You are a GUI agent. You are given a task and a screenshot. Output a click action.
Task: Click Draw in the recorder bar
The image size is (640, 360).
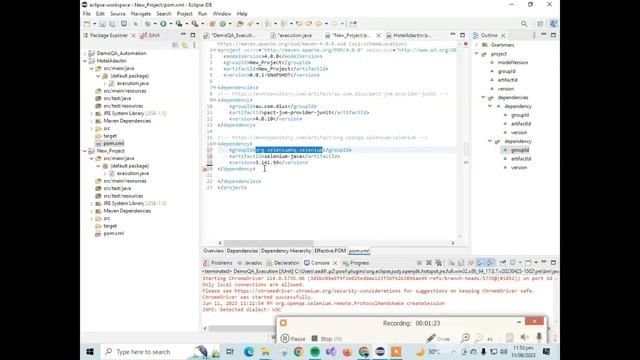pyautogui.click(x=438, y=338)
